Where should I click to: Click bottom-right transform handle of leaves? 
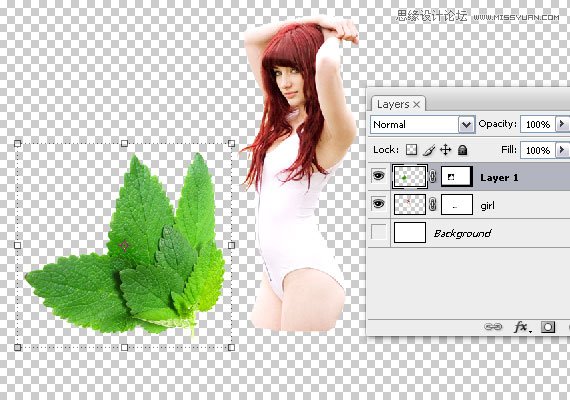point(231,347)
